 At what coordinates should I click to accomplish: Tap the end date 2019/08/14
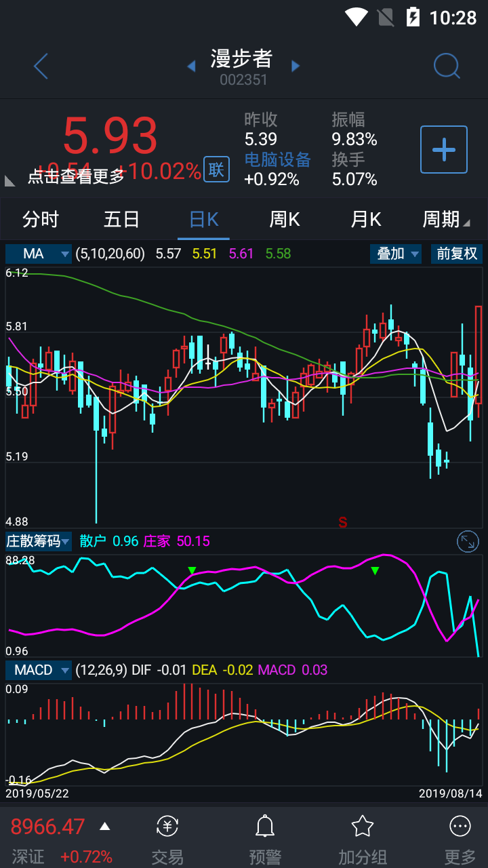450,793
